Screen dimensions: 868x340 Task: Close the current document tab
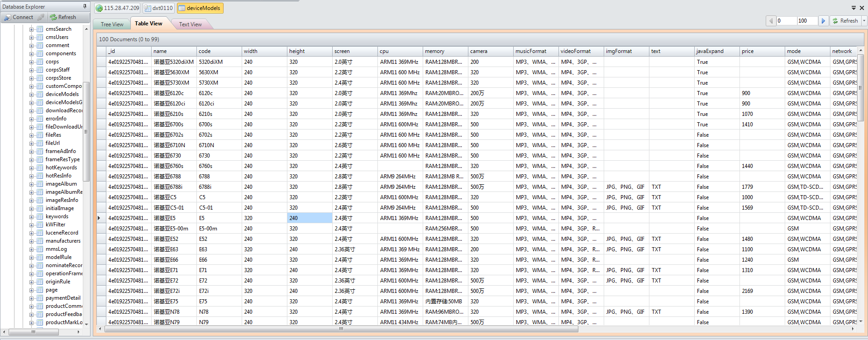pos(862,8)
